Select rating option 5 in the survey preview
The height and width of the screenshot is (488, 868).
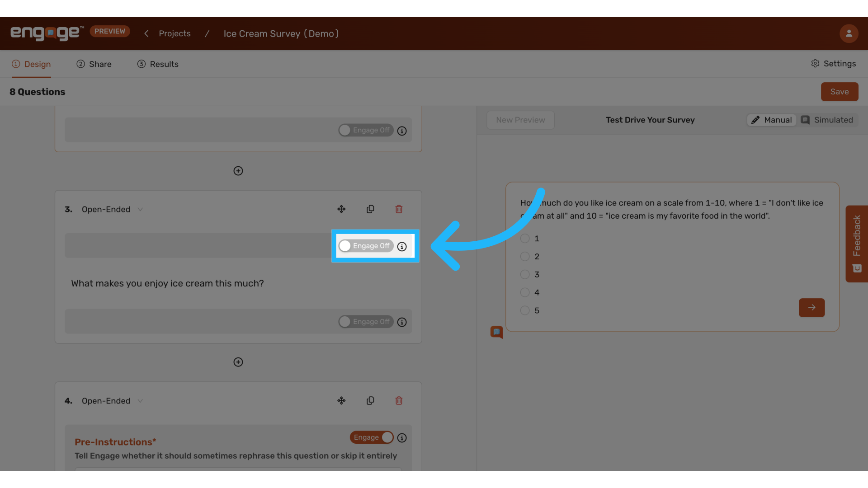525,311
